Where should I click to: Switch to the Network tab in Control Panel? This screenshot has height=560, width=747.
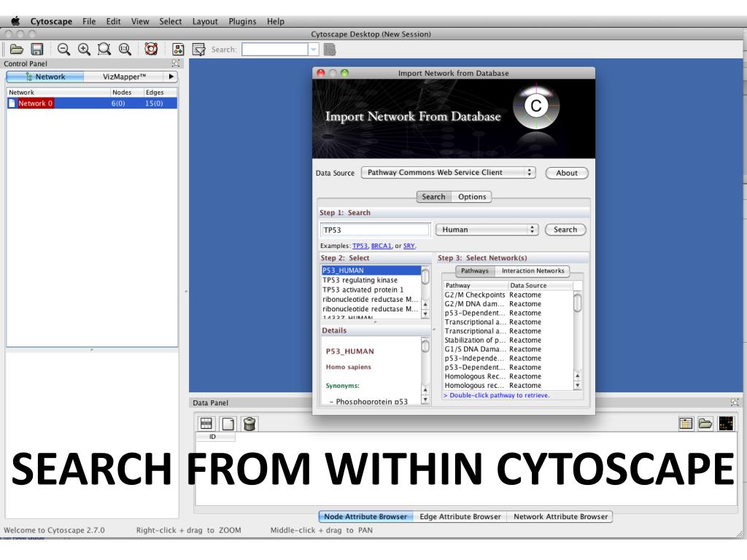click(x=44, y=77)
